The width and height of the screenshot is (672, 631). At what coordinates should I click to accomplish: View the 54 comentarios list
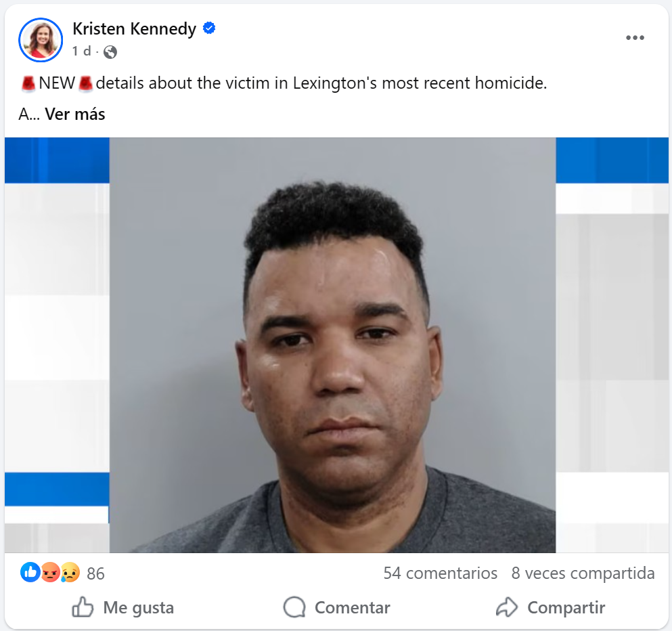click(440, 573)
